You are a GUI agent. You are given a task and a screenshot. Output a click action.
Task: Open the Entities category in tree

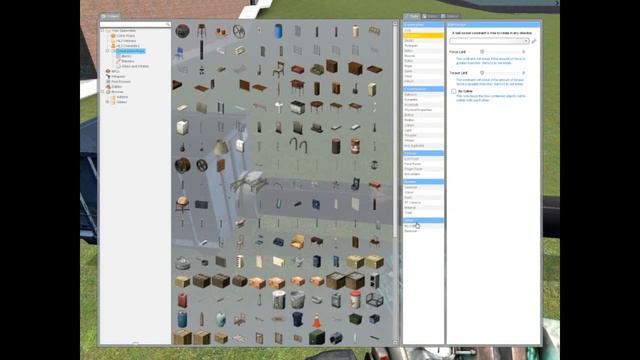tap(116, 87)
